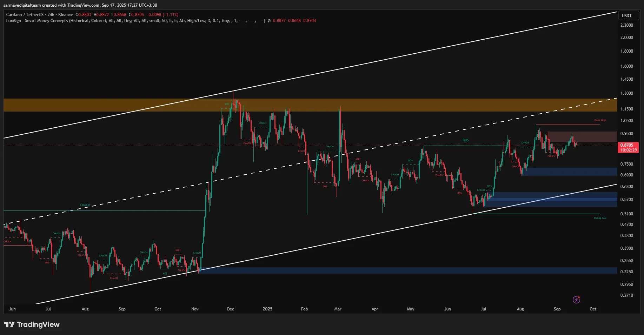Image resolution: width=644 pixels, height=335 pixels.
Task: Click the Weak High label
Action: pyautogui.click(x=600, y=120)
